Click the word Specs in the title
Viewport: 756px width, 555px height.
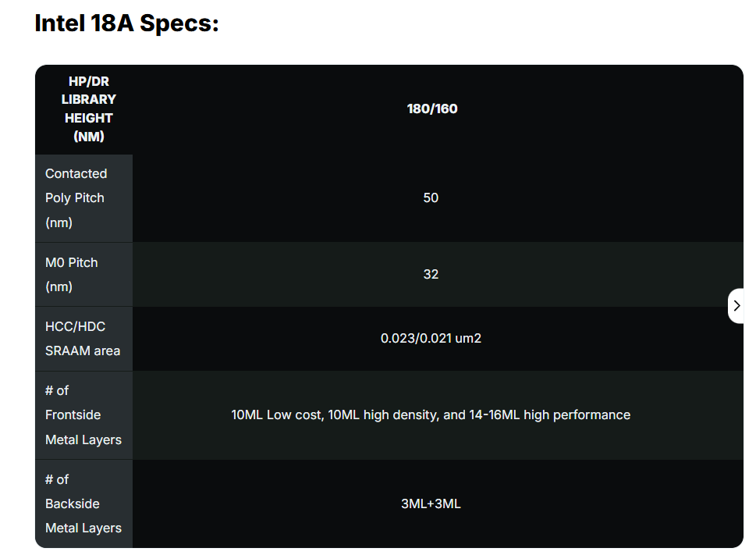179,23
